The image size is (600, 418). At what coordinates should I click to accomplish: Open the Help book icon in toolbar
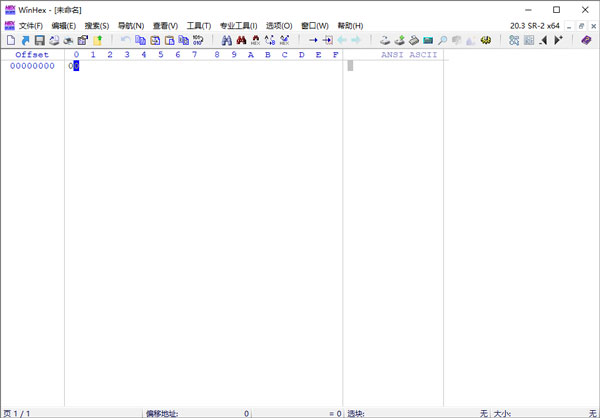click(586, 40)
